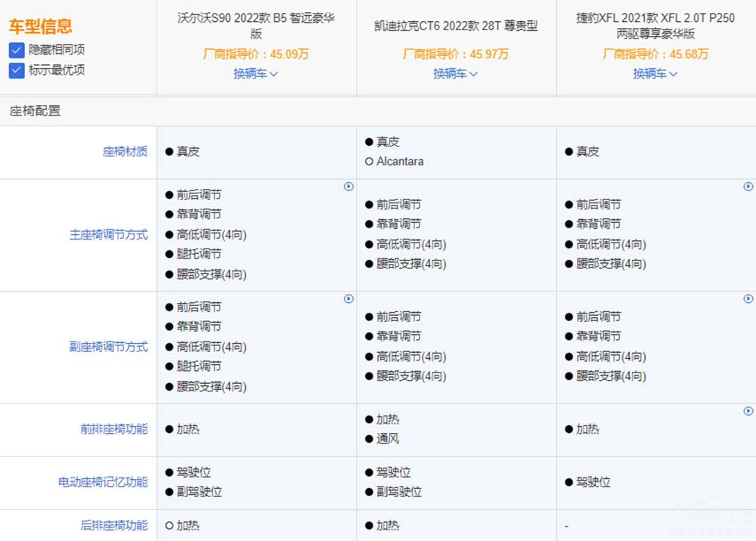Open the 换辆车 dropdown under Volvo S90

coord(256,74)
